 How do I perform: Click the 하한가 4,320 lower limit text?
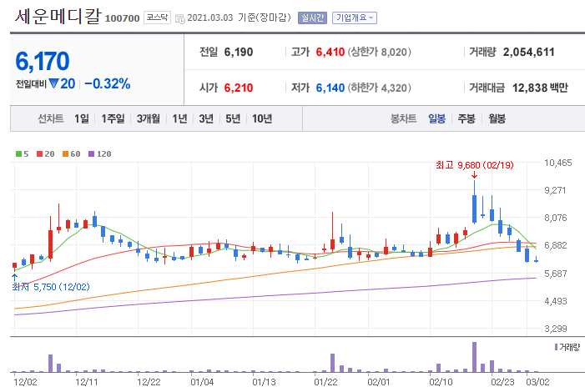[x=380, y=88]
